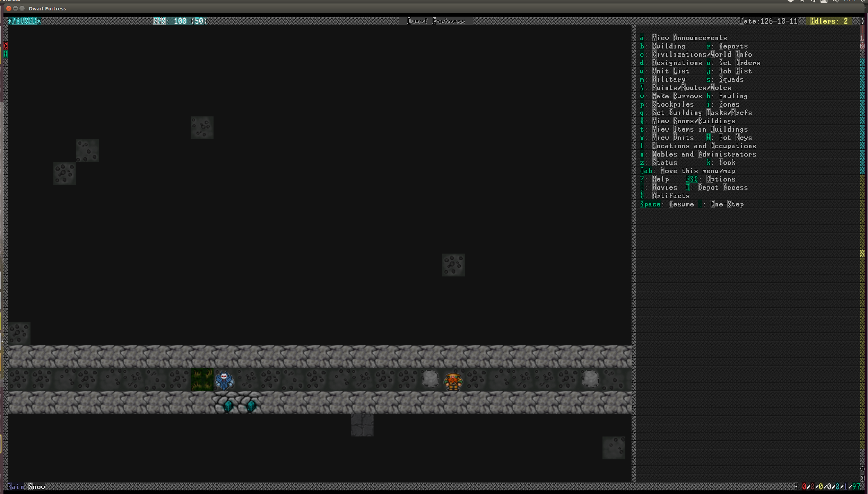
Task: Open Nobles and Administrators
Action: point(698,154)
